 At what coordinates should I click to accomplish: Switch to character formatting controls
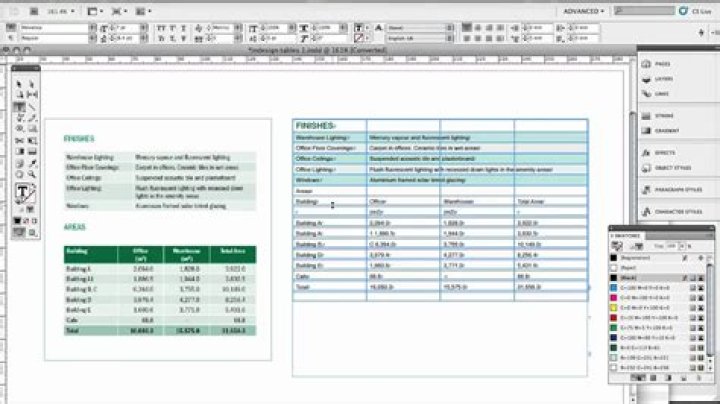click(11, 28)
